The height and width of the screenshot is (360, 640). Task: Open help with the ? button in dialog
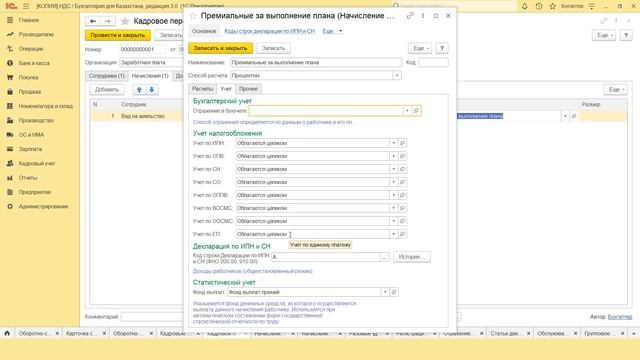click(442, 48)
